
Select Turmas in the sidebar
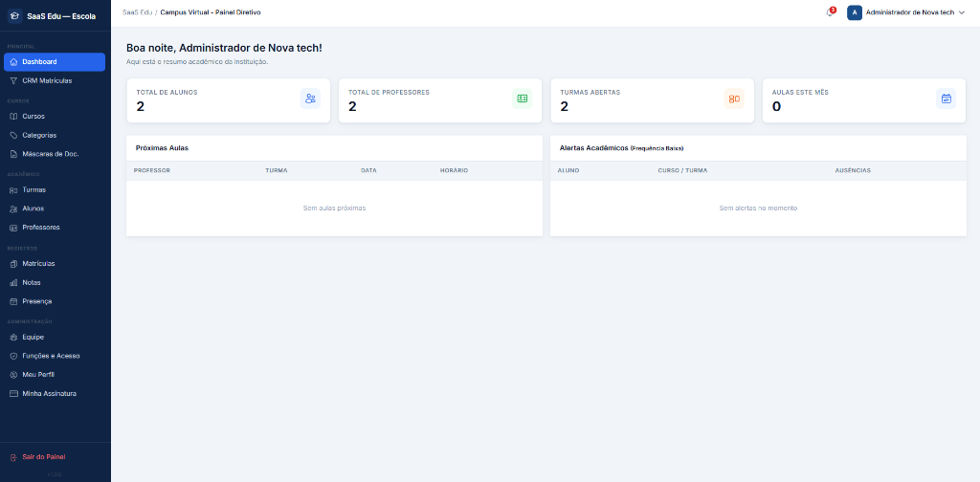pos(33,189)
